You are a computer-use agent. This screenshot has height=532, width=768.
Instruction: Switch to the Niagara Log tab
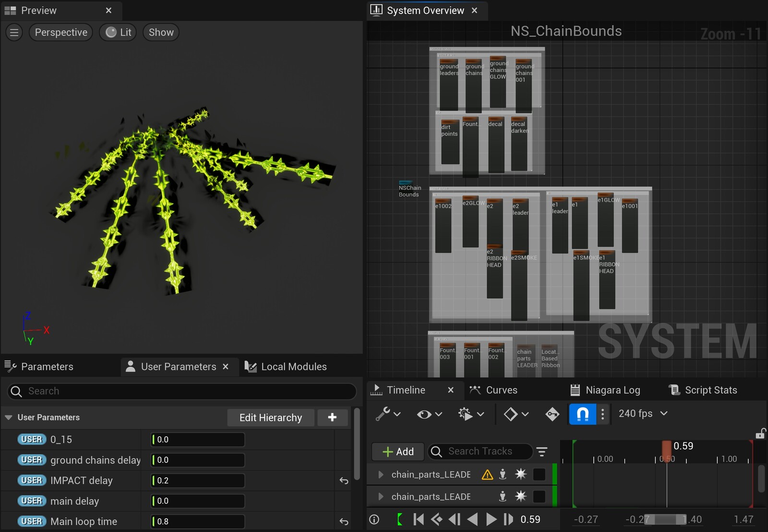pyautogui.click(x=605, y=390)
